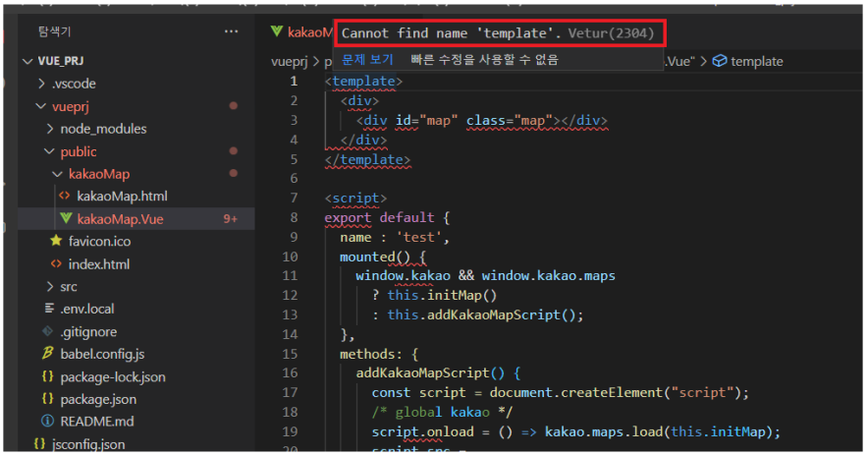This screenshot has width=868, height=457.
Task: Open package.json file
Action: [98, 399]
